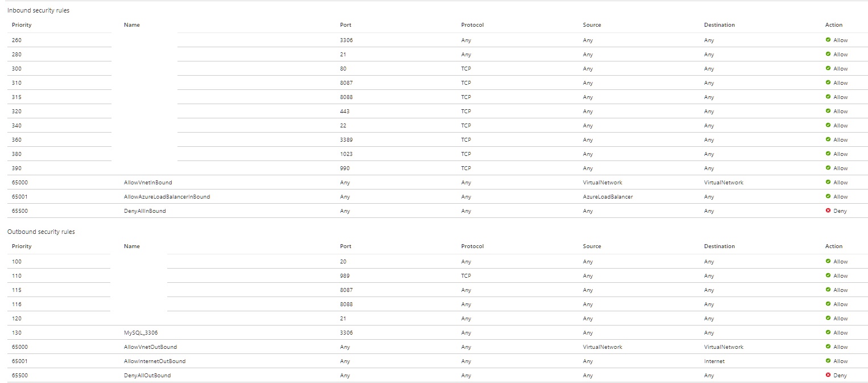Click the green Allow icon for inbound port 3306

pos(828,40)
